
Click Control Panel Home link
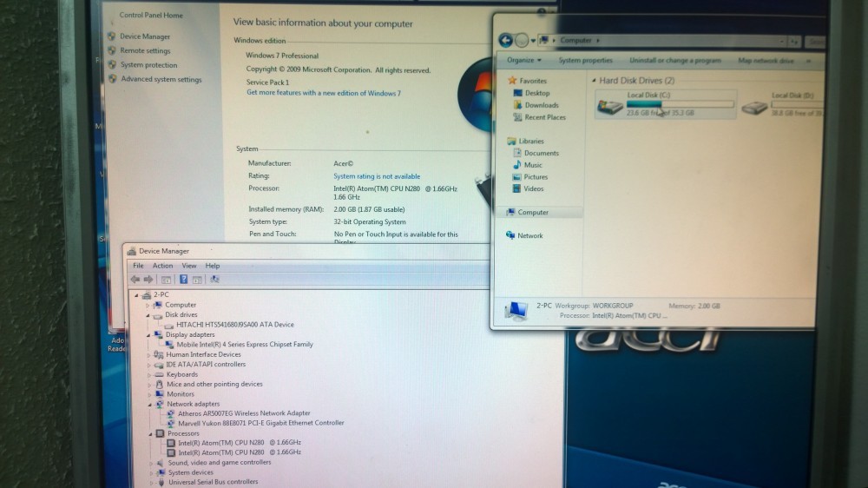pyautogui.click(x=150, y=15)
